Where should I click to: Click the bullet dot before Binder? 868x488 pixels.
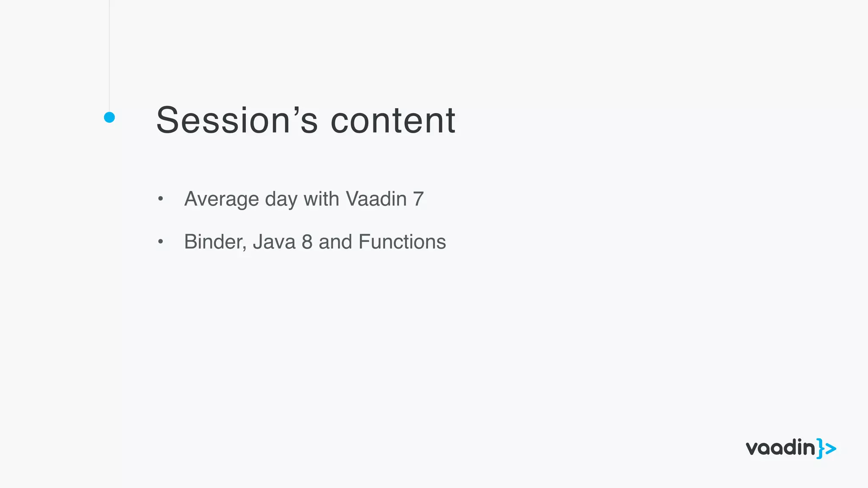[x=160, y=242]
